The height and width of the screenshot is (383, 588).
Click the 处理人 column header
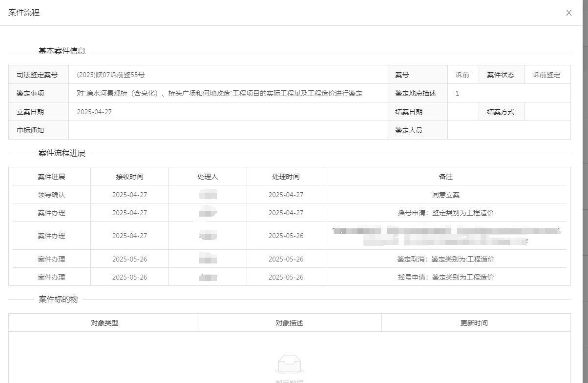point(208,177)
